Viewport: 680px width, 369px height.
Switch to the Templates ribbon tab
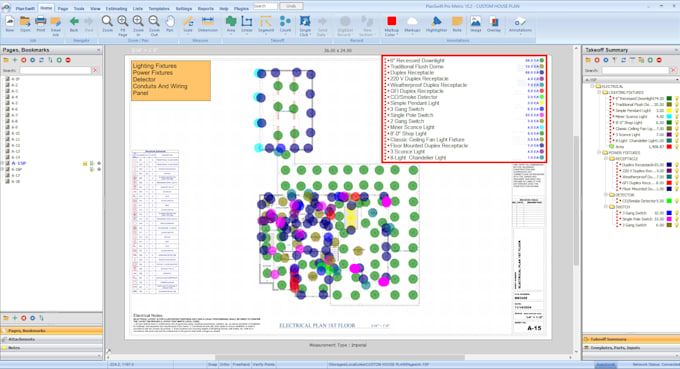(159, 8)
